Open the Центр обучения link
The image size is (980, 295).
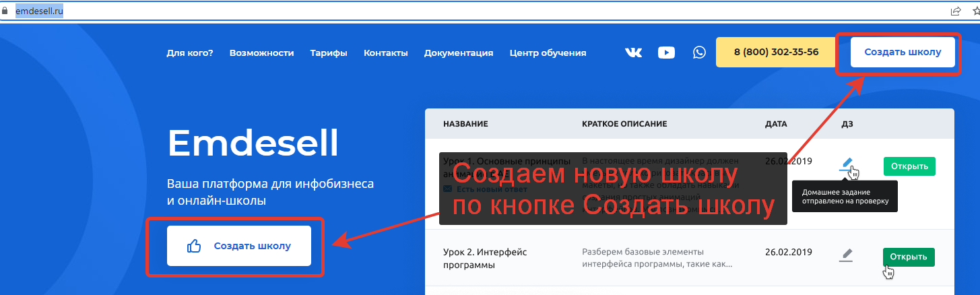548,53
